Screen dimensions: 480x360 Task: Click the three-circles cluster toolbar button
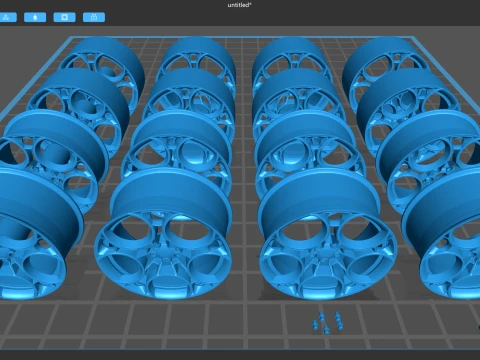[7, 17]
